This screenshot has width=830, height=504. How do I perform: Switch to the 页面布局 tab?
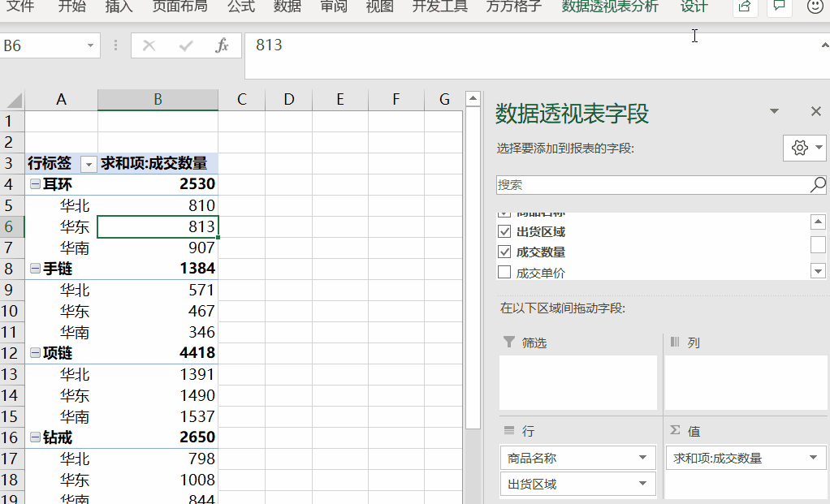(x=180, y=6)
